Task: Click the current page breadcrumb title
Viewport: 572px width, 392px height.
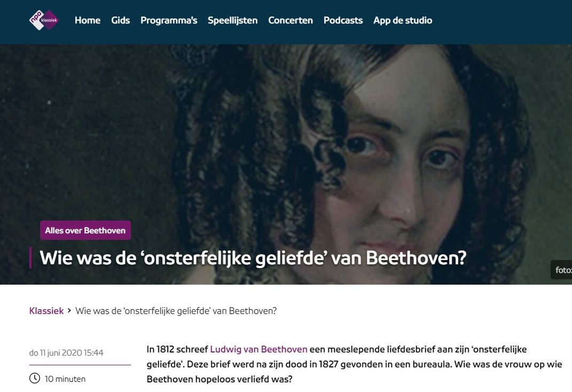Action: pyautogui.click(x=176, y=311)
